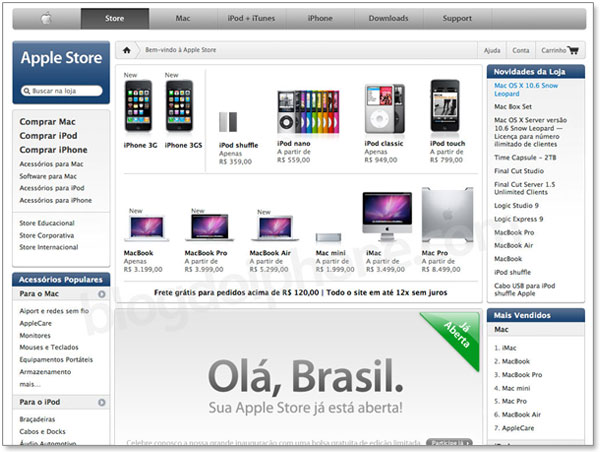The image size is (600, 452).
Task: Open the MacBook Pro product image
Action: click(210, 227)
